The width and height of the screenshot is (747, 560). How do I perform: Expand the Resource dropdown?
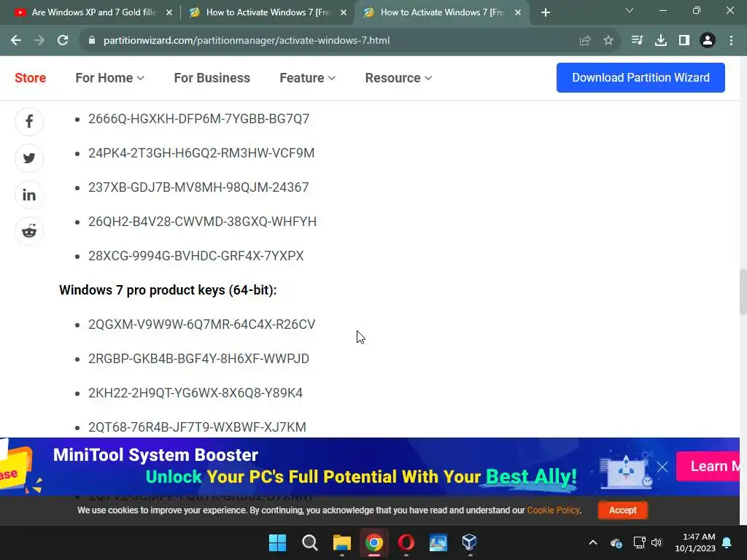(x=398, y=77)
